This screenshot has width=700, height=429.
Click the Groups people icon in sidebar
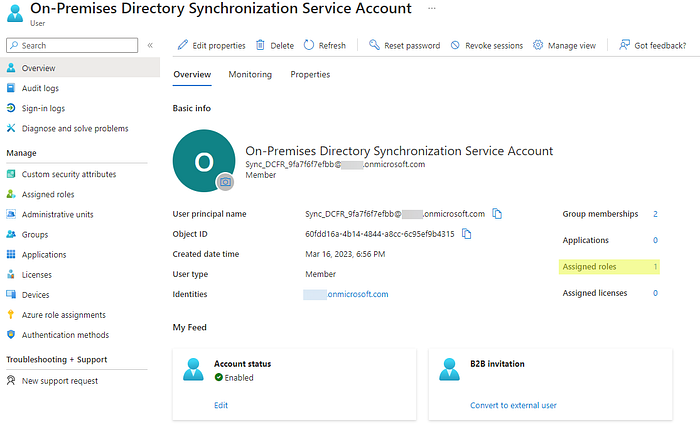11,234
